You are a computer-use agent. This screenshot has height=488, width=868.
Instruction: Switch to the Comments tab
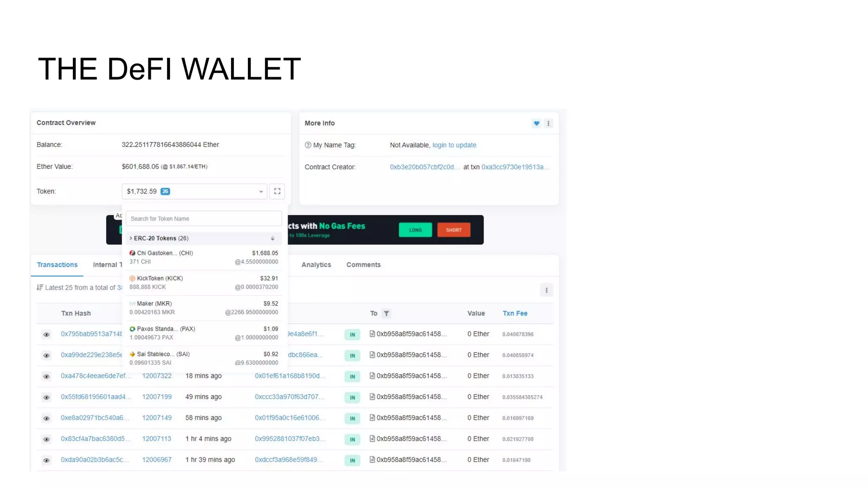pos(363,265)
